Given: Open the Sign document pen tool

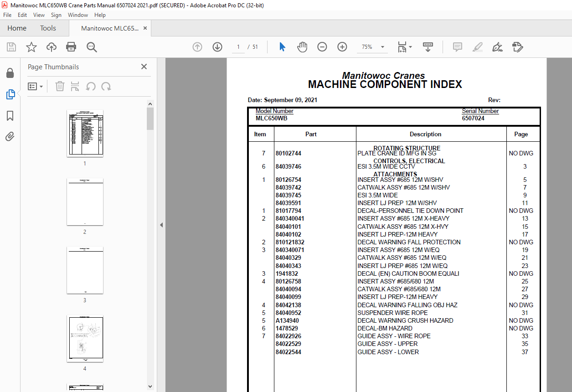Looking at the screenshot, I should 497,47.
